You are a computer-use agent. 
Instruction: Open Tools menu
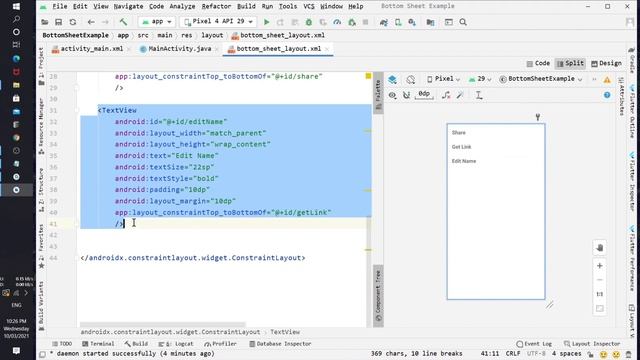(x=288, y=7)
